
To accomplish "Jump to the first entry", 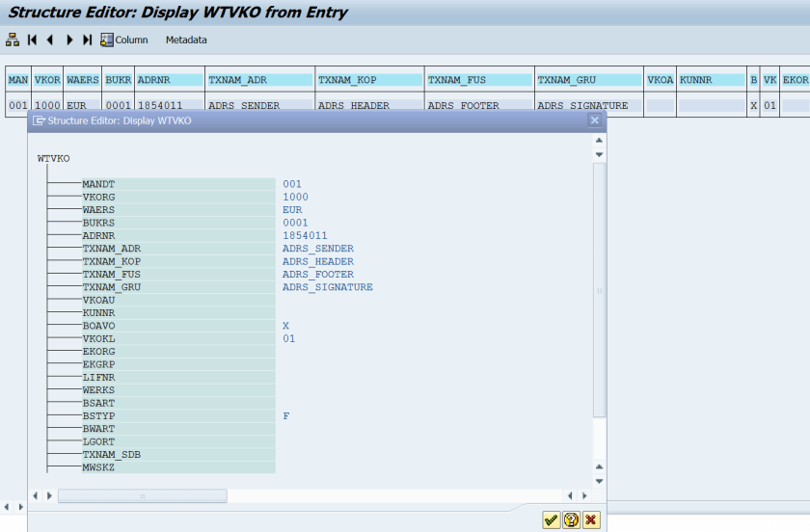I will point(32,40).
